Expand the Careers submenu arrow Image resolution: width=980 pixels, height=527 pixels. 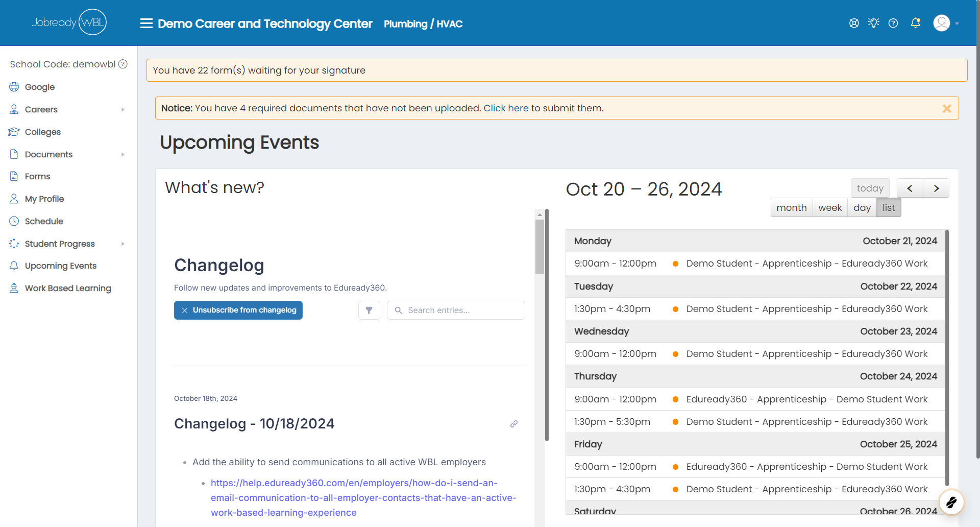(x=123, y=109)
